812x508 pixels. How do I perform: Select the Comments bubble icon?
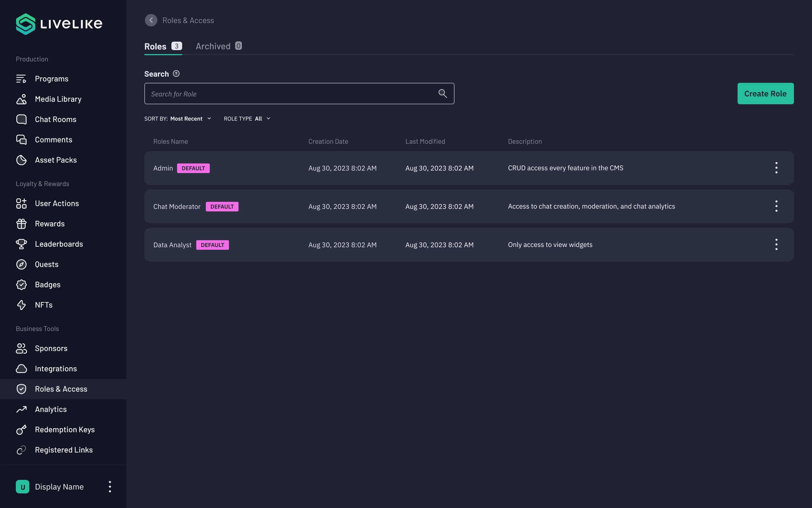point(21,140)
